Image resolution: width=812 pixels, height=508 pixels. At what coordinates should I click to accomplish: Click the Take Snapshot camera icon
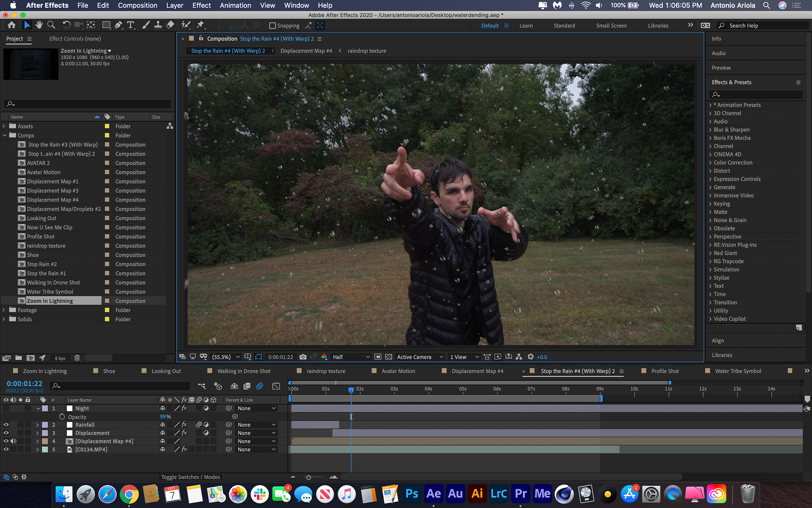coord(303,357)
